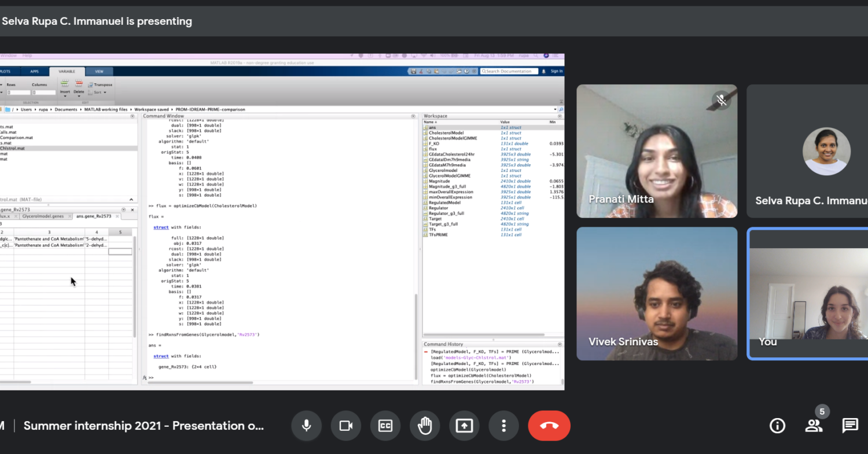Click Transpose in the ribbon
868x454 pixels.
(102, 85)
